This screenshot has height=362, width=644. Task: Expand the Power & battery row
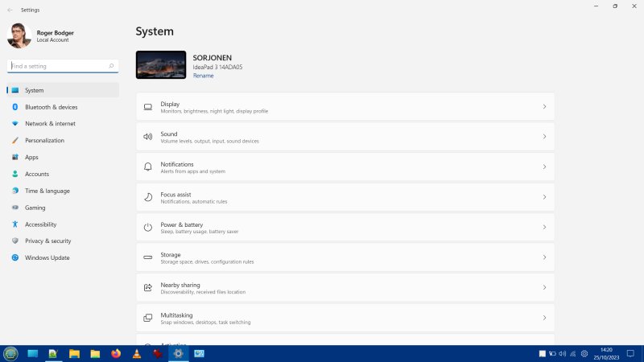(x=544, y=228)
